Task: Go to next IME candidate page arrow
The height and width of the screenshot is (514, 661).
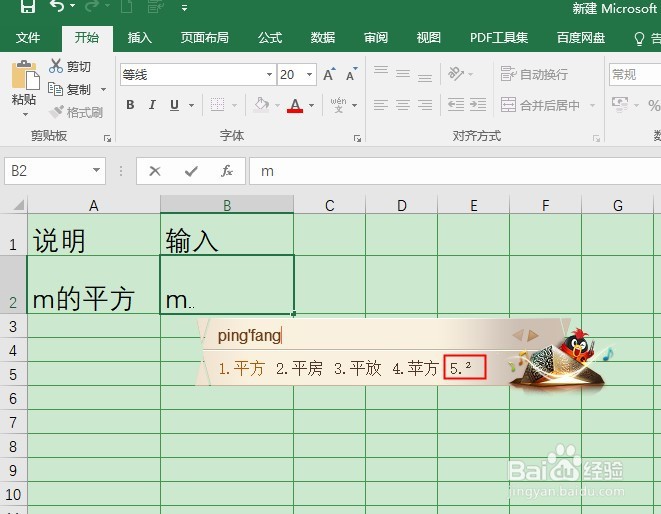Action: 533,335
